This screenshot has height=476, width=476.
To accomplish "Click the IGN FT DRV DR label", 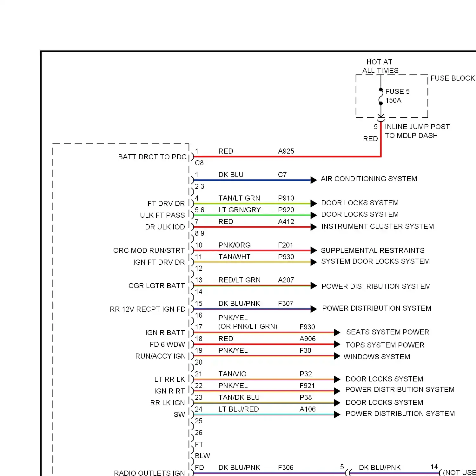I will (x=159, y=262).
